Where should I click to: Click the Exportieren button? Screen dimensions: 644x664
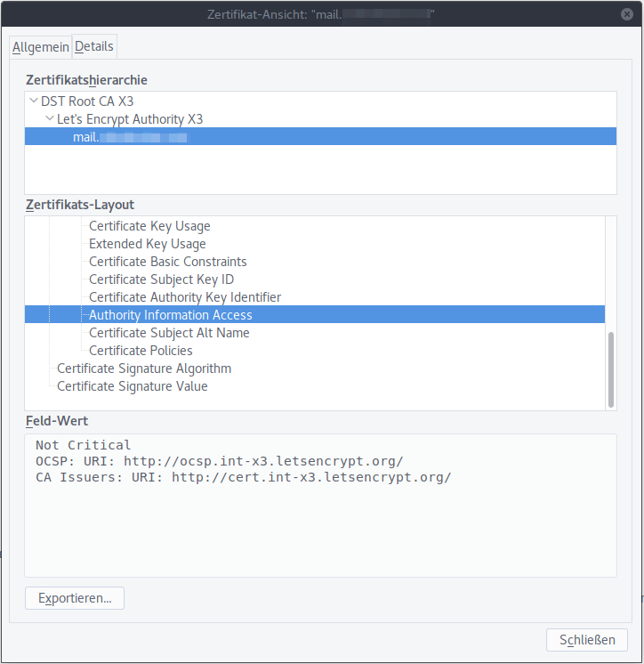75,598
